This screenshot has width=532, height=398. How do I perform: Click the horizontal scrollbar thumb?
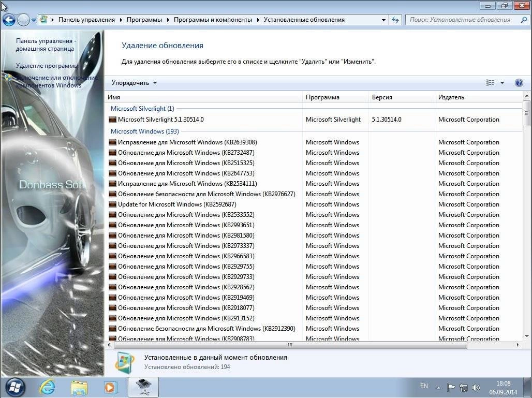[x=290, y=345]
